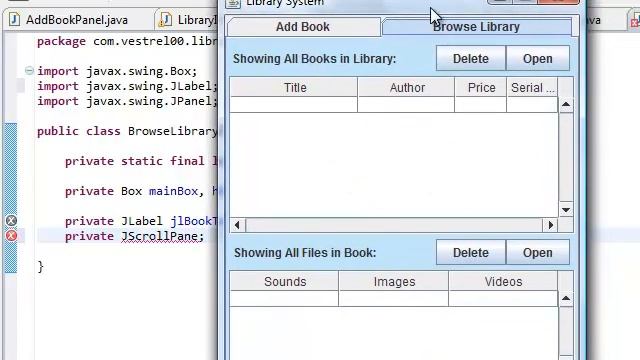Click books table scroll up arrow
This screenshot has width=640, height=360.
tap(566, 104)
